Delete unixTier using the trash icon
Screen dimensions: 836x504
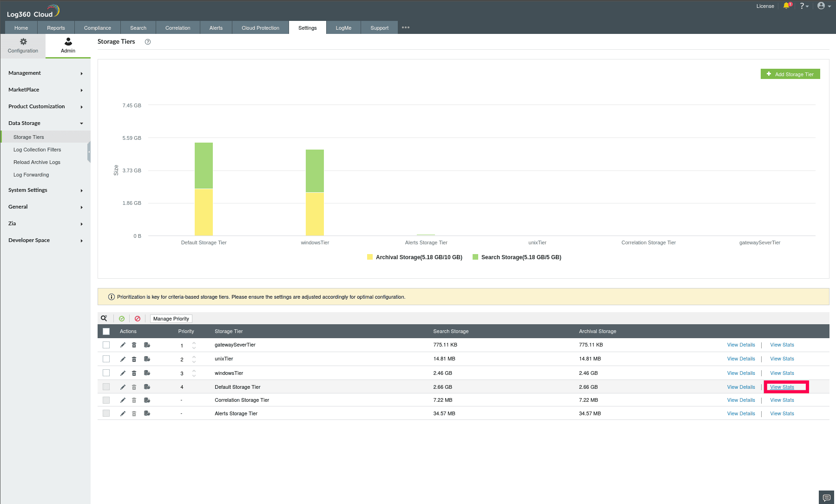134,359
